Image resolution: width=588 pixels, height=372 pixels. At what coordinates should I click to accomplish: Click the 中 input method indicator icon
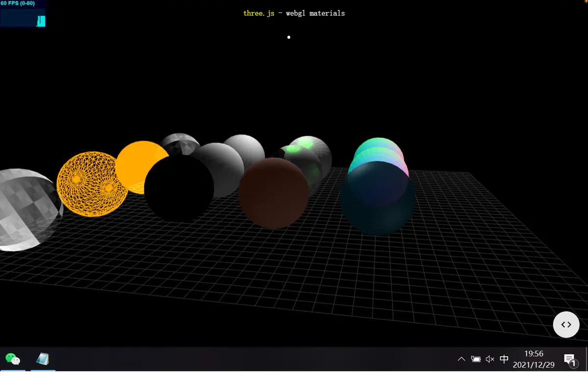click(x=503, y=359)
